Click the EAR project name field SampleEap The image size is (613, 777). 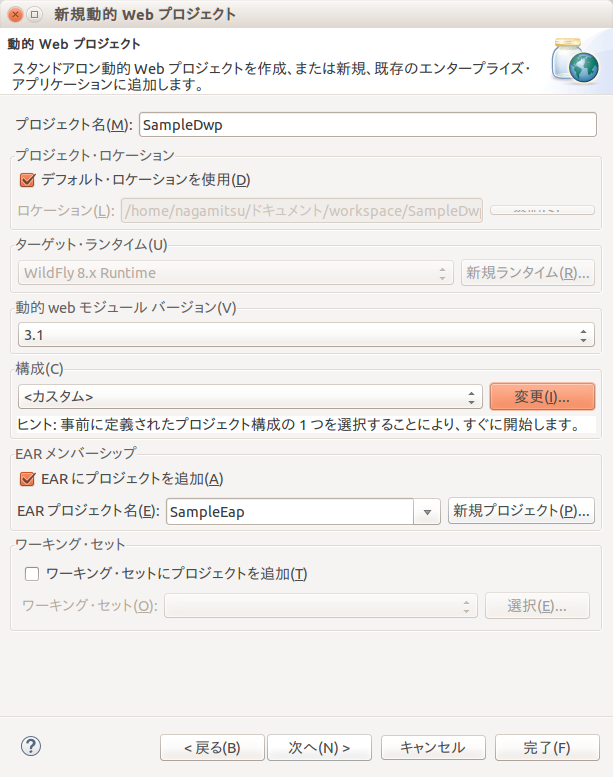click(290, 512)
